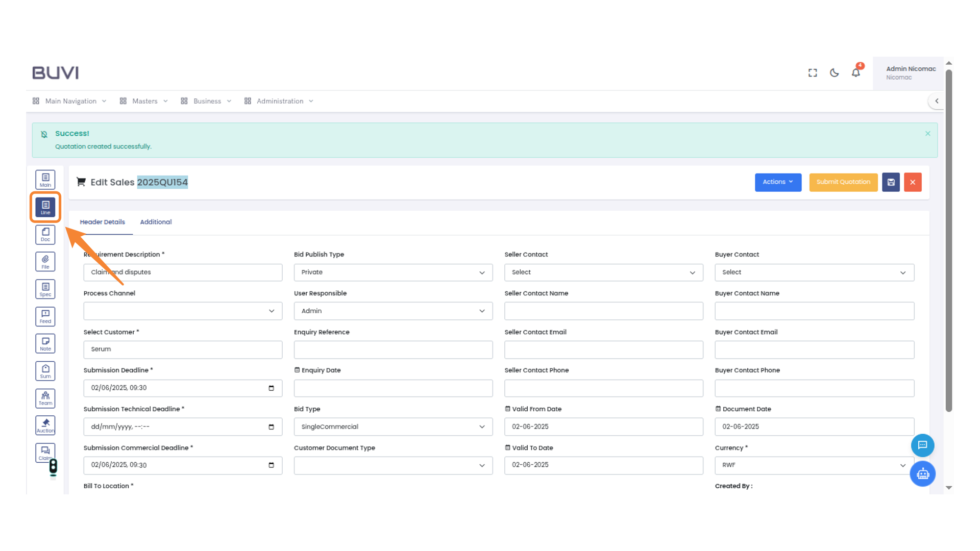Open the Spec sidebar icon

[45, 289]
